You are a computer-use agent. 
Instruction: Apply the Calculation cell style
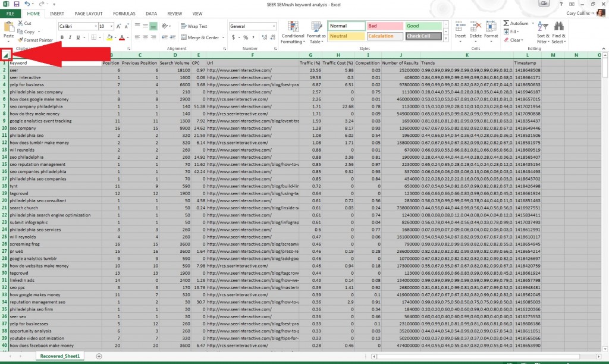tap(385, 36)
